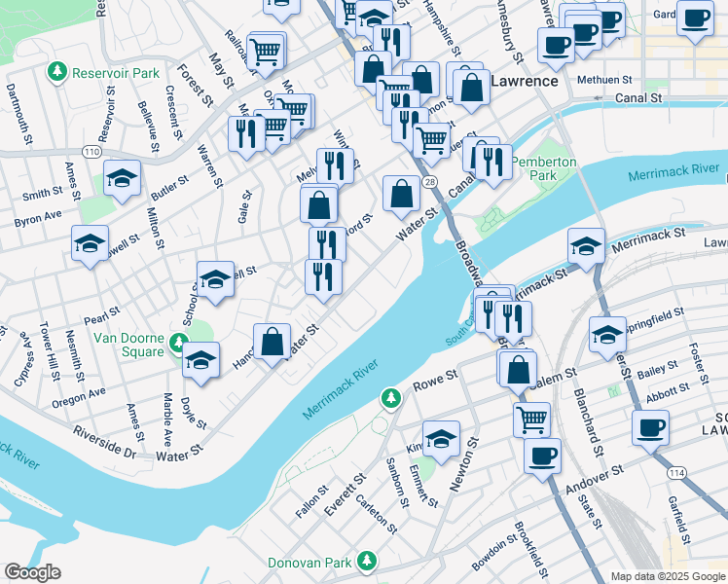
Task: Click the park tree icon by Rowe St
Action: [x=391, y=399]
